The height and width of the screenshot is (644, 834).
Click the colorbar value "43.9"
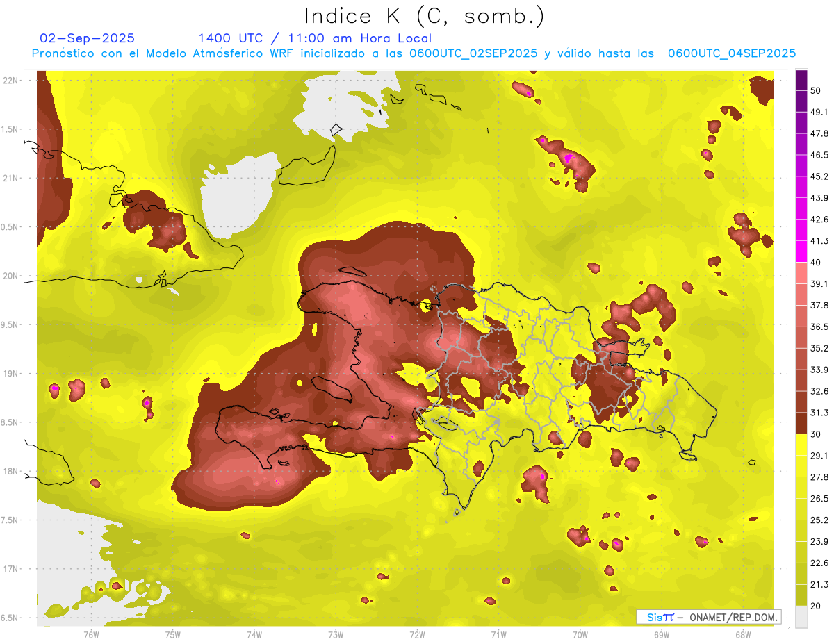819,198
